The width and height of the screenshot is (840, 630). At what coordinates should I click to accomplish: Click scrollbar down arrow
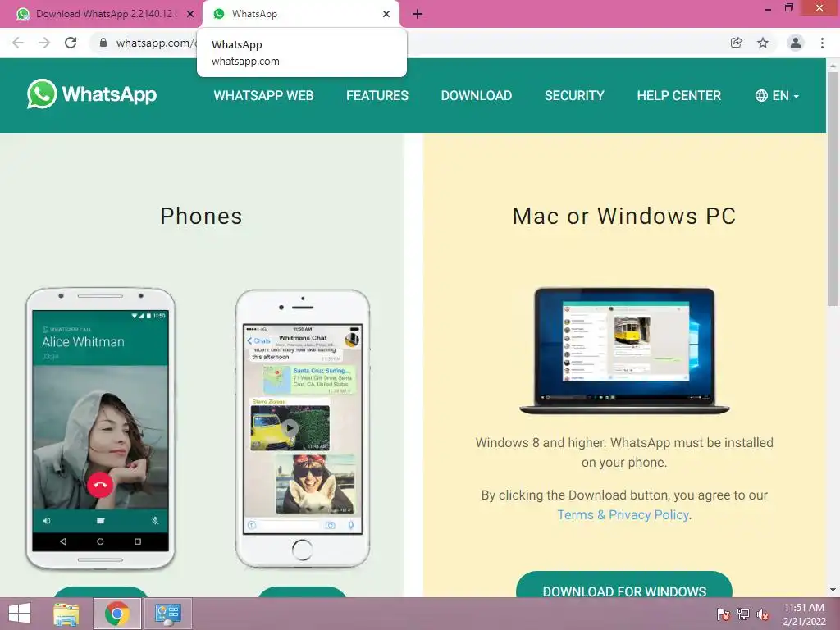pos(833,590)
